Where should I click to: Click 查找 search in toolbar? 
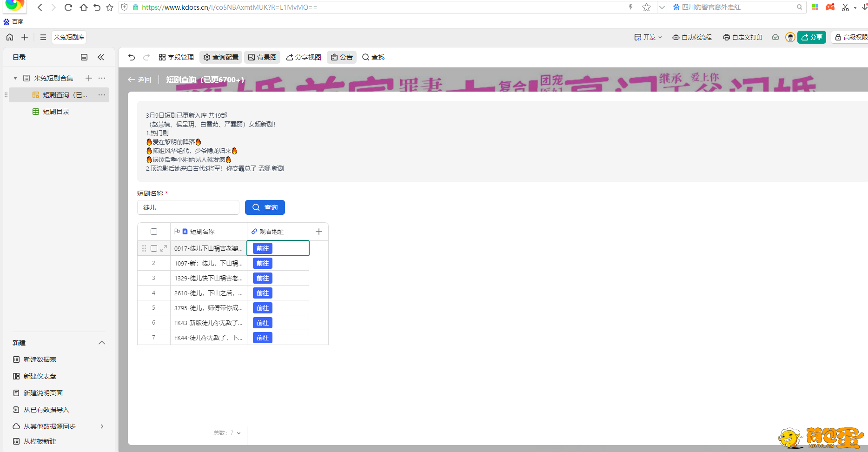pyautogui.click(x=373, y=57)
